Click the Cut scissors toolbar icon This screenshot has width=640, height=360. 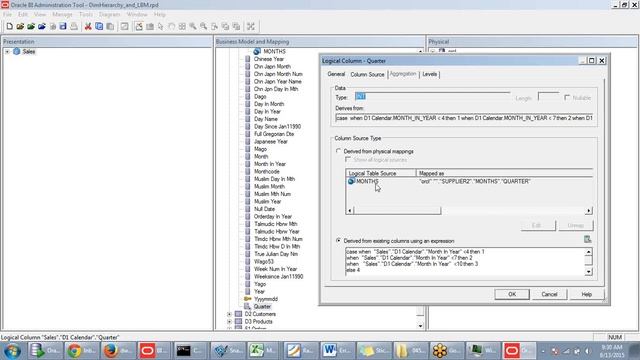pos(88,27)
